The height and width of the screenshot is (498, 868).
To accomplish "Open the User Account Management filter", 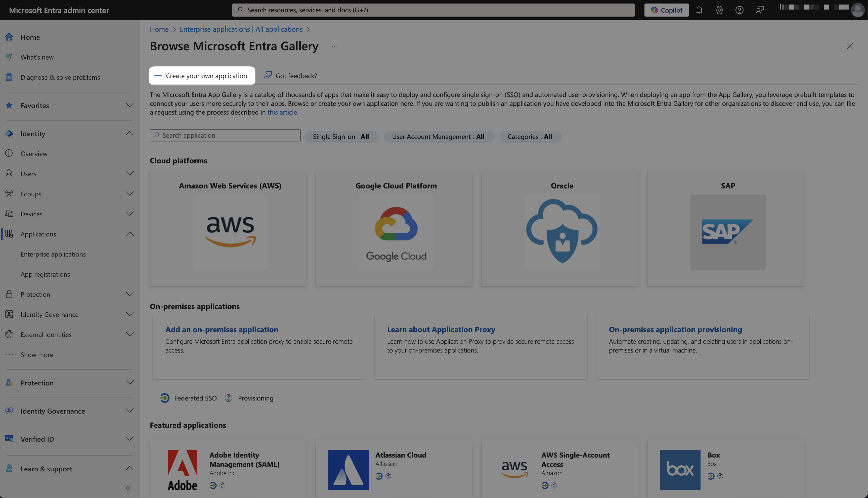I will point(439,136).
